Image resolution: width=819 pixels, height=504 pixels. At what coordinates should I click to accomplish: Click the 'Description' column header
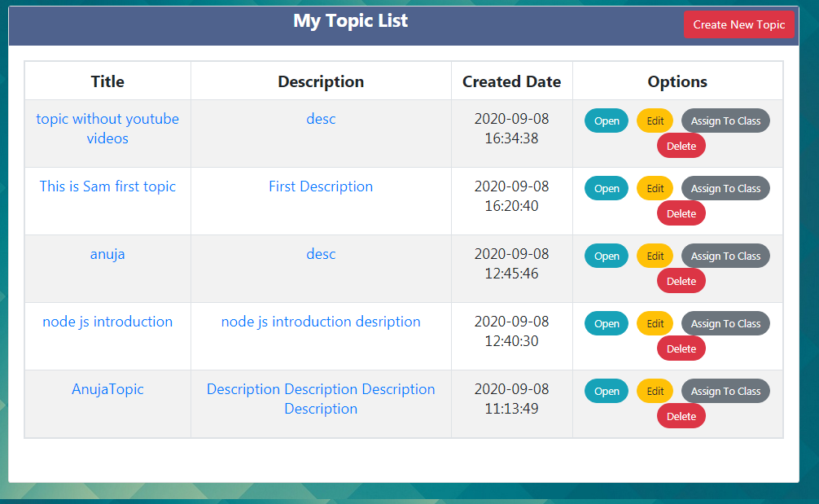[x=321, y=81]
